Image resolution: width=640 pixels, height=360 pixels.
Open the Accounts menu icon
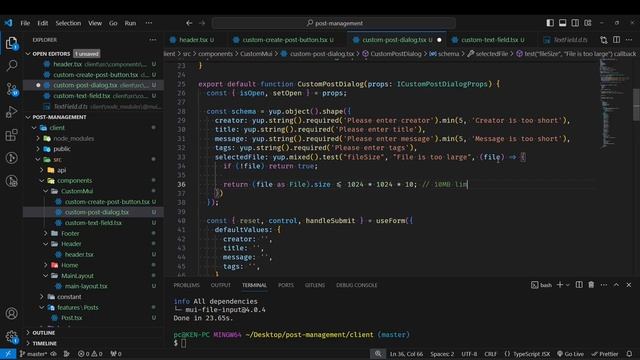tap(11, 313)
